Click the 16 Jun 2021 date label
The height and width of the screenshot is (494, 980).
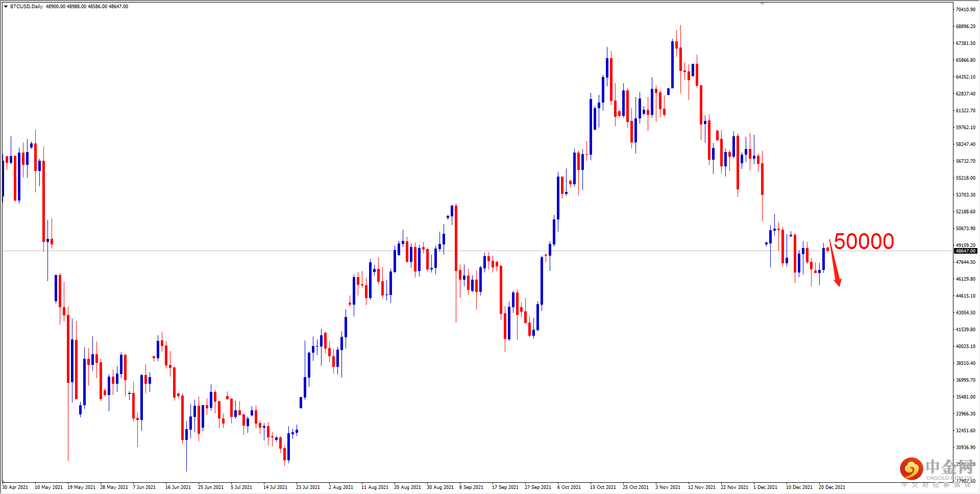(x=178, y=487)
